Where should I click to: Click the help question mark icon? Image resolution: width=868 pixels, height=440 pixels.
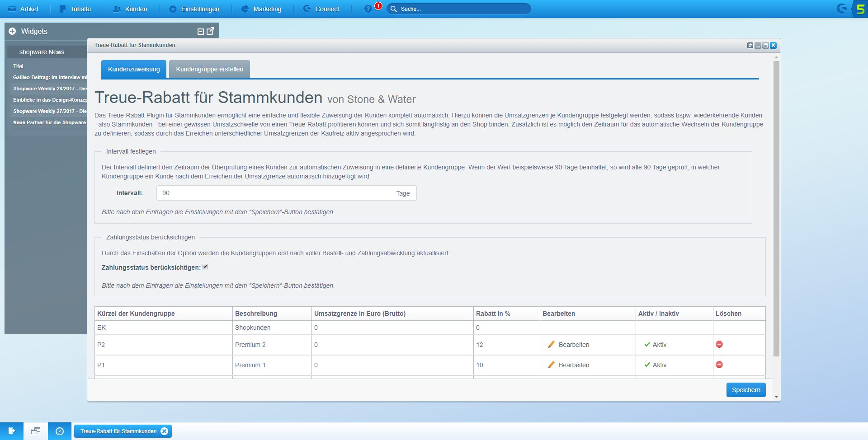tap(368, 9)
